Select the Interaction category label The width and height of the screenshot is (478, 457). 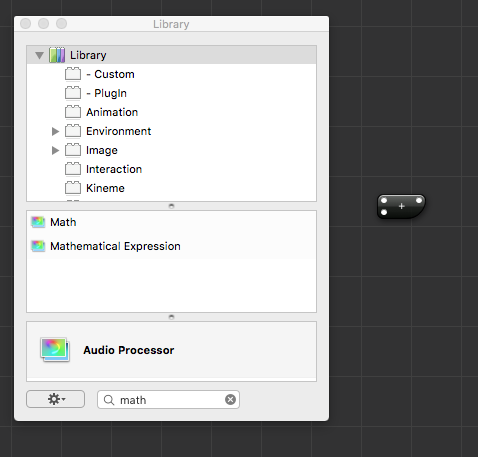click(x=114, y=169)
